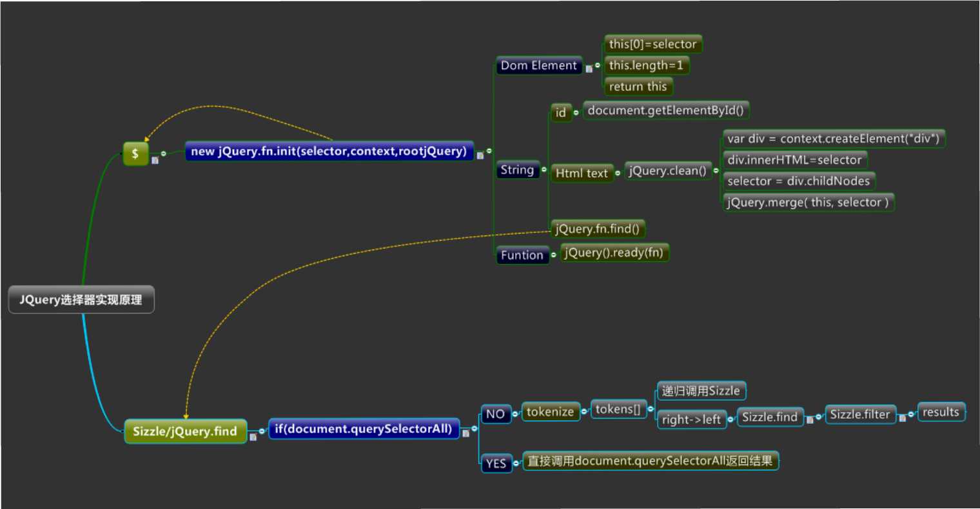Select the this.length=1 node

tap(647, 65)
